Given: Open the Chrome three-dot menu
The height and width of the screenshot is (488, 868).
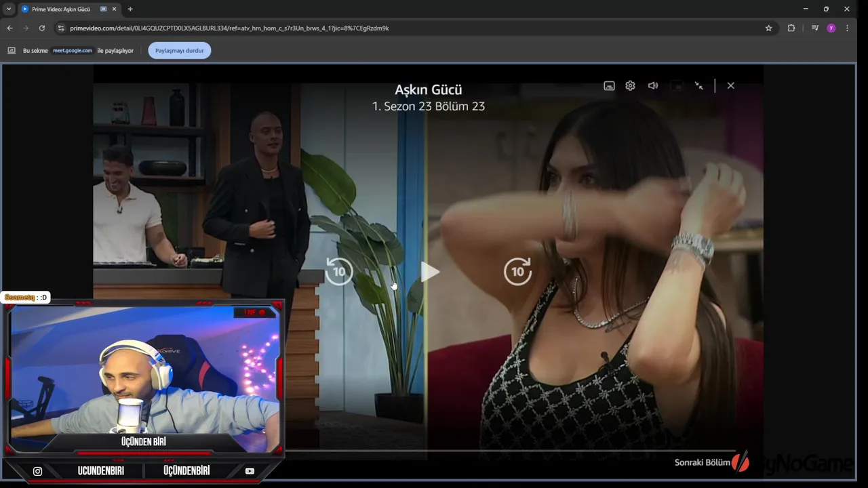Looking at the screenshot, I should tap(848, 28).
